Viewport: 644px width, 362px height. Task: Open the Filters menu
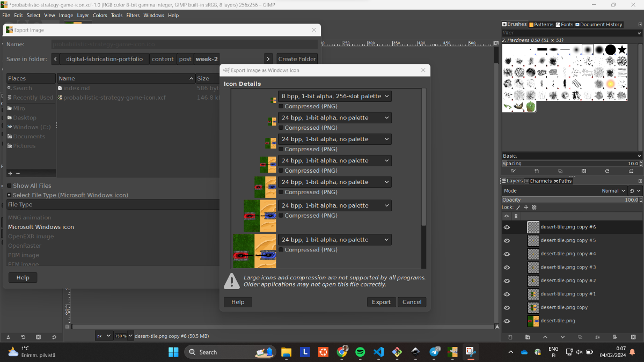pos(133,16)
